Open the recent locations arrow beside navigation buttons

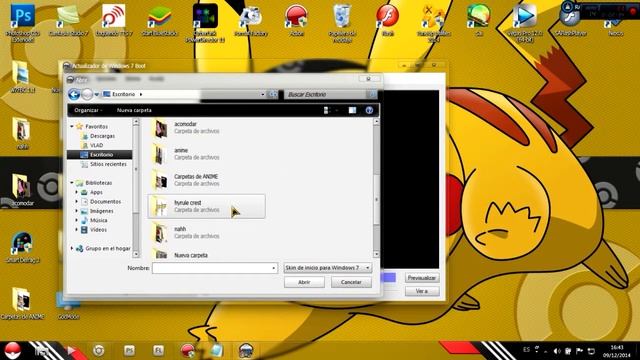click(97, 95)
